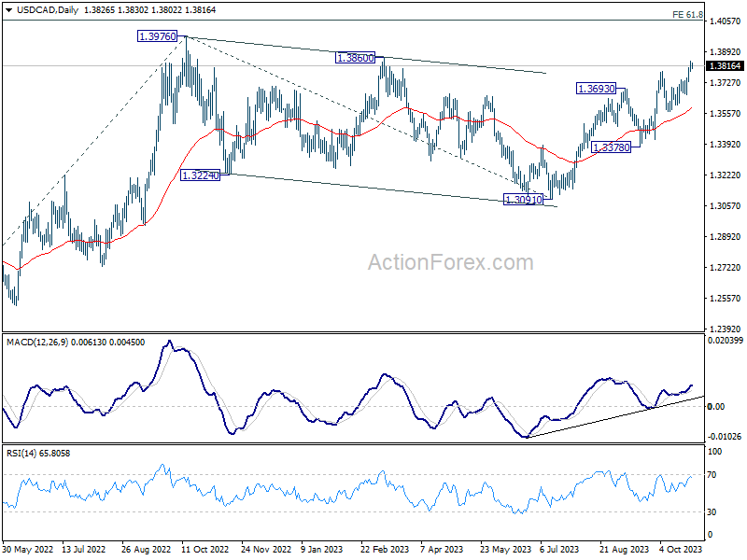Click the 1.40570 price axis value
Viewport: 747px width, 560px height.
[x=726, y=21]
